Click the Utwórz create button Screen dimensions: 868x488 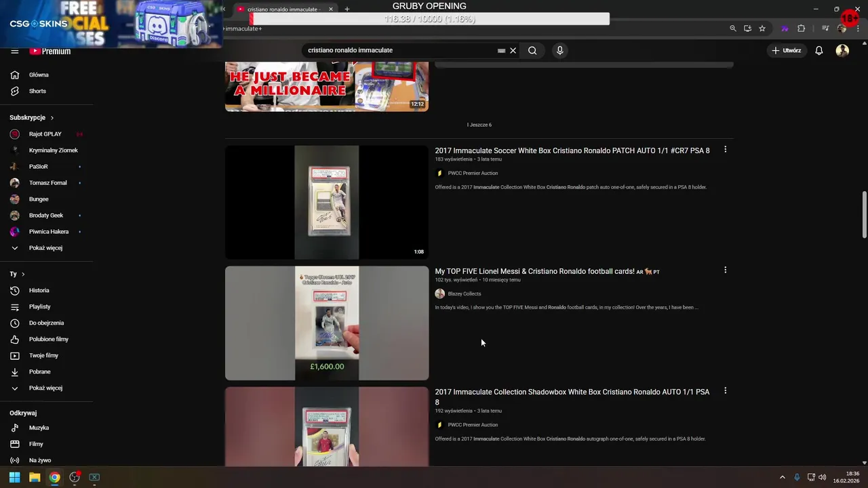tap(787, 50)
